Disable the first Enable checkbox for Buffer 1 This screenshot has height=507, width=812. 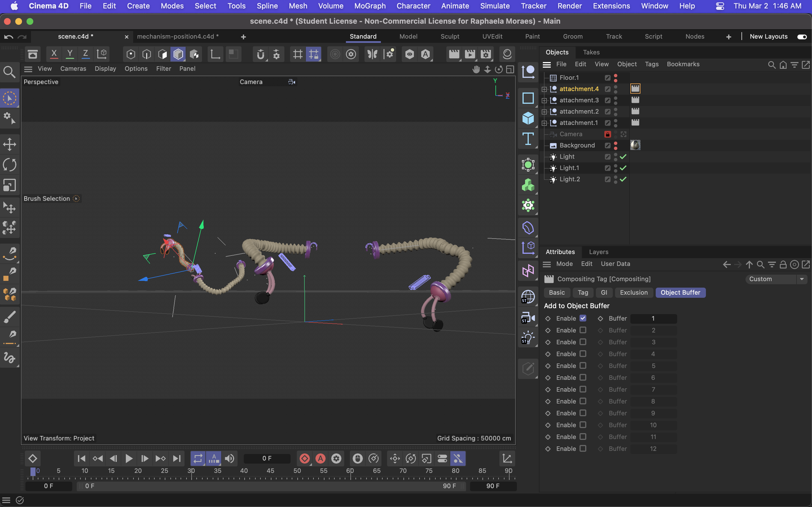(583, 318)
